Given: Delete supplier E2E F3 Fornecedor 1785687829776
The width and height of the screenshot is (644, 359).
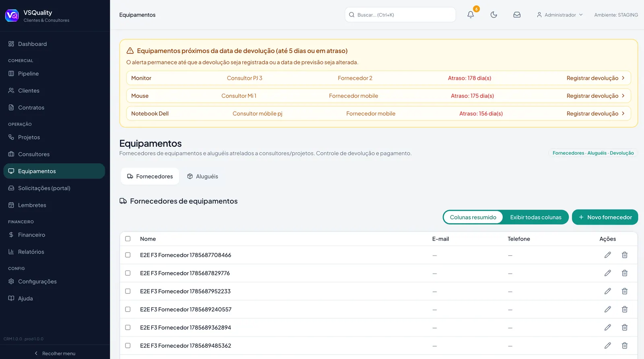Looking at the screenshot, I should tap(625, 273).
